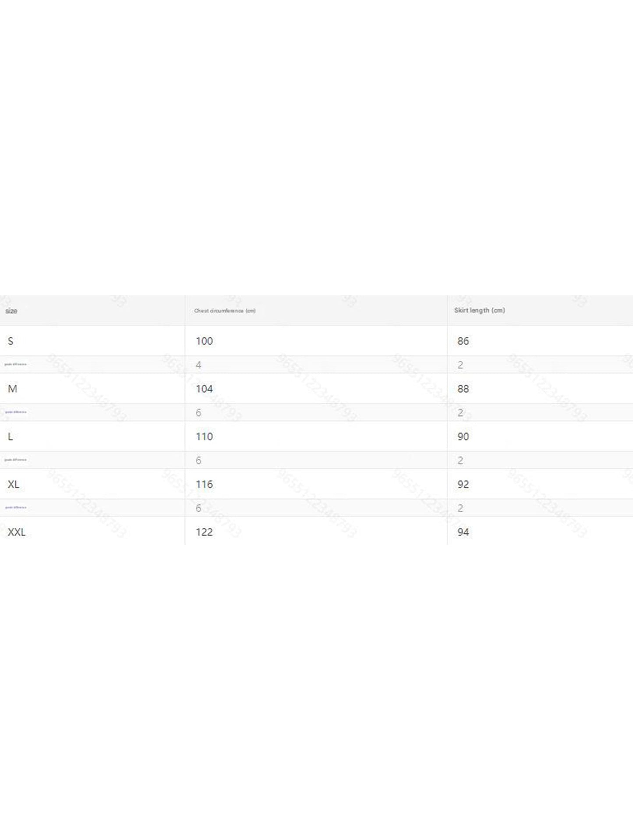633x840 pixels.
Task: Select chest circumference value 104
Action: 204,389
